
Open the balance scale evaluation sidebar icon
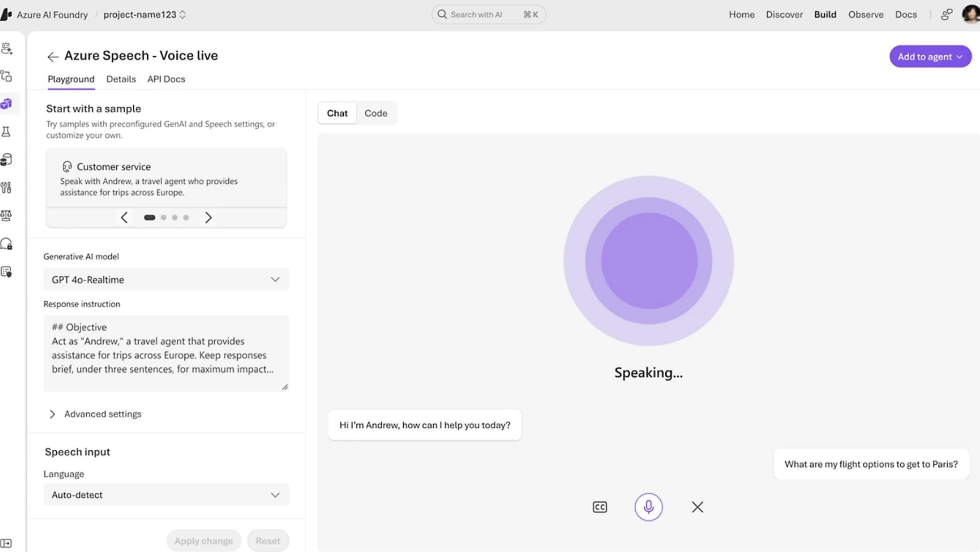click(7, 216)
